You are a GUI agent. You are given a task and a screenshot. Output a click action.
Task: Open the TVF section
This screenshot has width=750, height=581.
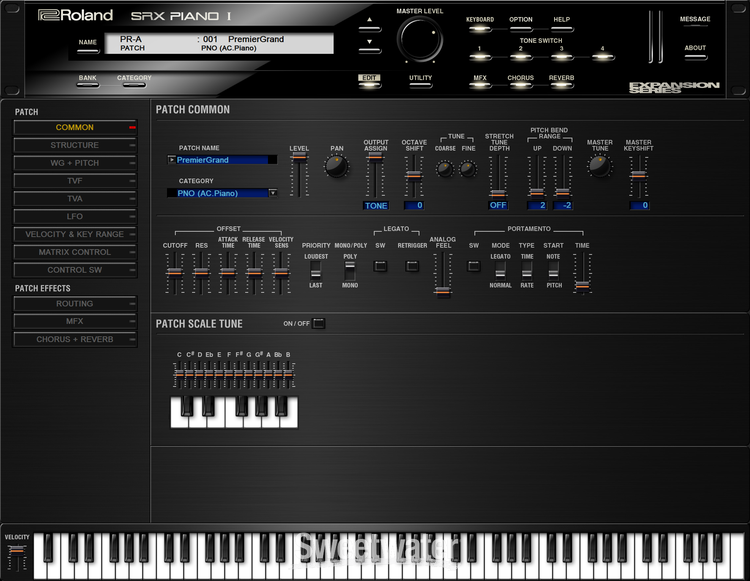point(75,181)
